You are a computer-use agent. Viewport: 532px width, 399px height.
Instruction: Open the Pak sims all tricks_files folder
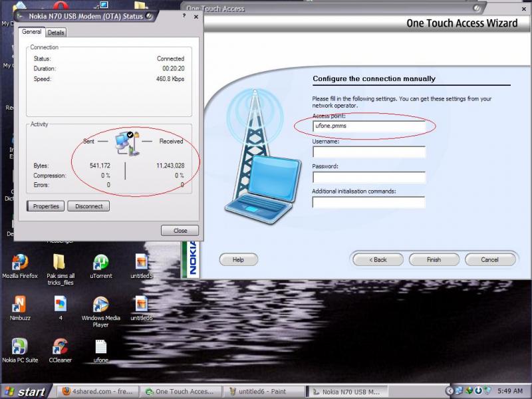pyautogui.click(x=60, y=270)
